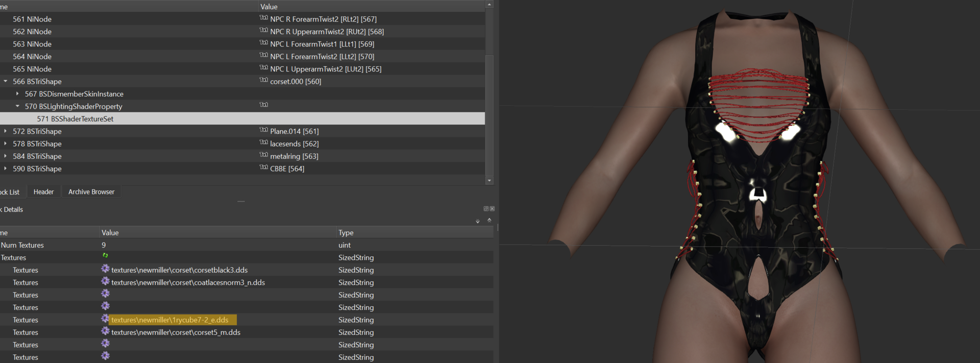
Task: Click the string icon beside NPC L UpperarmTwist2 [LUt2]
Action: (263, 67)
